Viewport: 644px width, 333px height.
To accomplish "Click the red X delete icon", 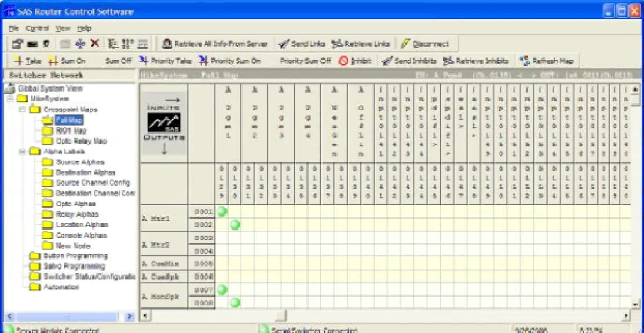I will click(x=94, y=44).
